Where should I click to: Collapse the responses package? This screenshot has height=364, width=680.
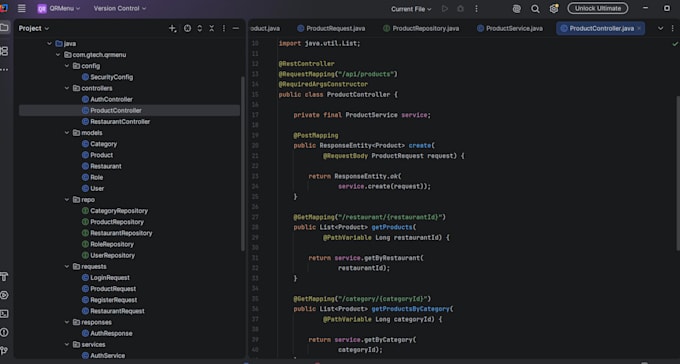67,322
